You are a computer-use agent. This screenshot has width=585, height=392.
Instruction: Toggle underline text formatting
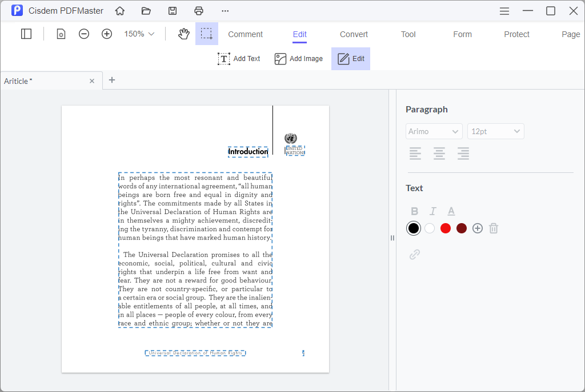click(451, 211)
